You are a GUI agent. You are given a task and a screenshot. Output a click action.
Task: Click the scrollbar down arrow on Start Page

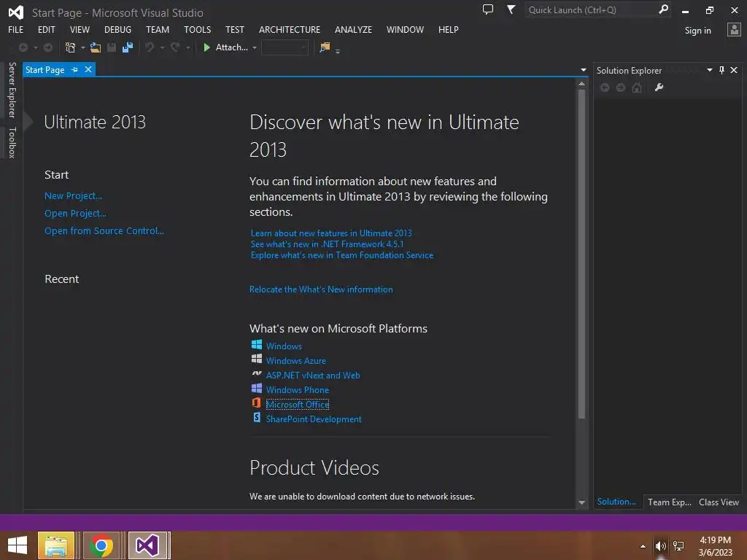(x=581, y=502)
